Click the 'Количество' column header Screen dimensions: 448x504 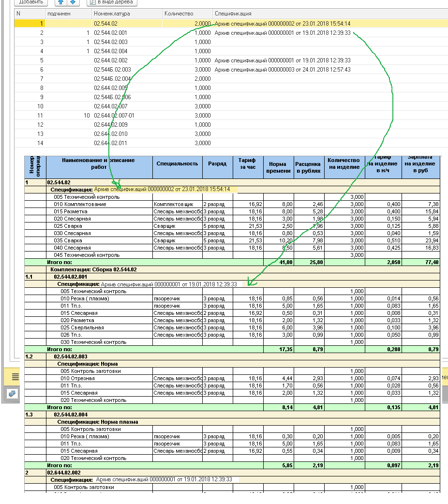(187, 14)
